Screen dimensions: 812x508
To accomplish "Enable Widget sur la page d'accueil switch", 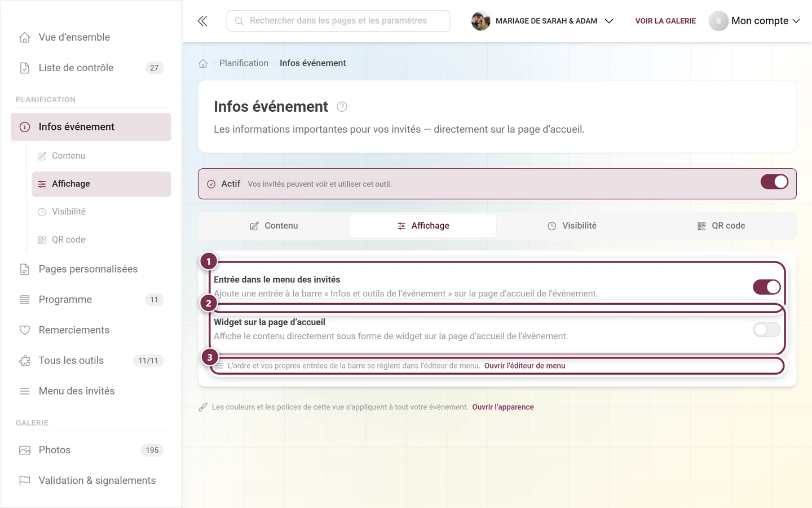I will click(767, 330).
